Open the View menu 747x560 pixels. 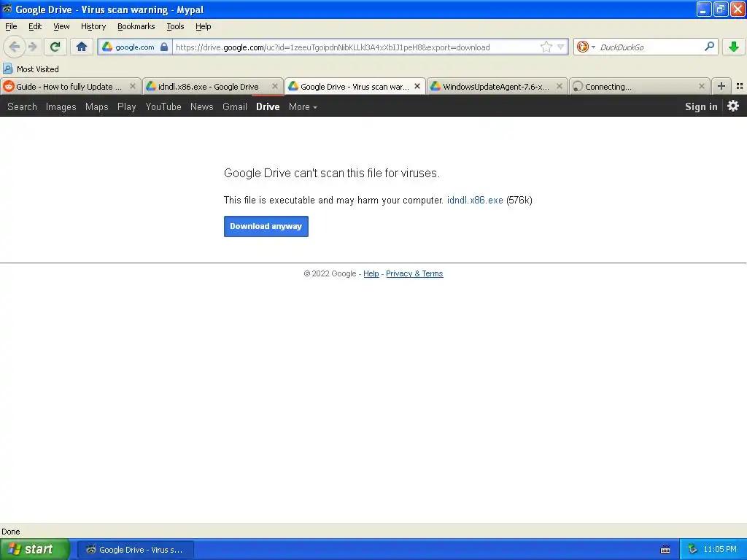coord(61,26)
